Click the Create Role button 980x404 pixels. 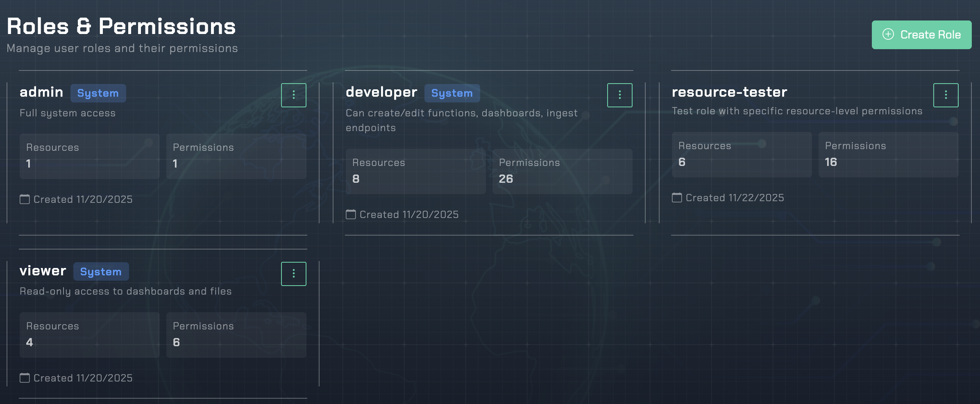pyautogui.click(x=921, y=35)
